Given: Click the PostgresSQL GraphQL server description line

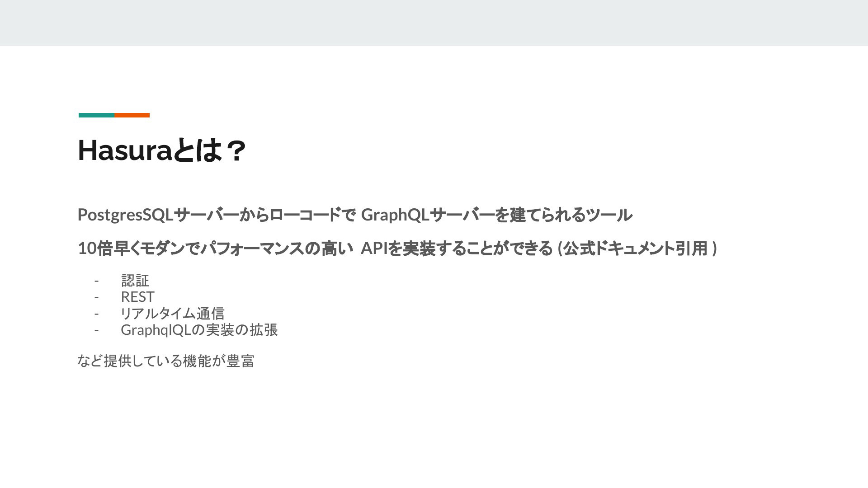Looking at the screenshot, I should (355, 215).
